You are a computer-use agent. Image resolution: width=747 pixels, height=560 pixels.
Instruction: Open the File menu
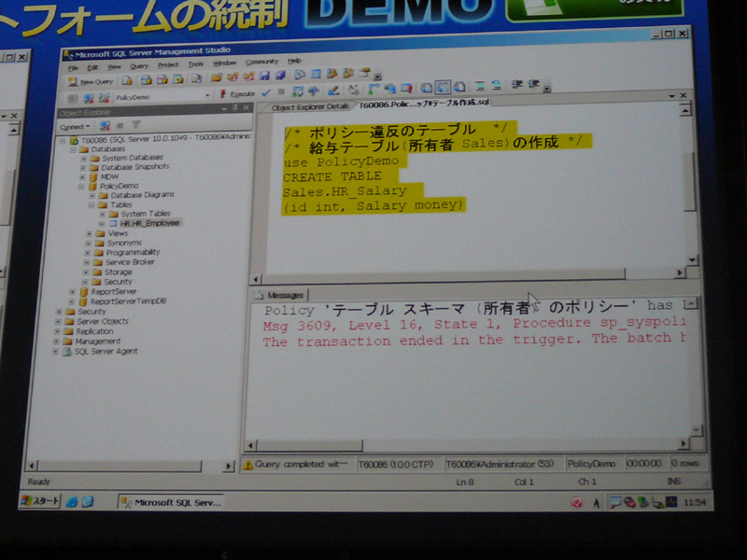pyautogui.click(x=73, y=68)
